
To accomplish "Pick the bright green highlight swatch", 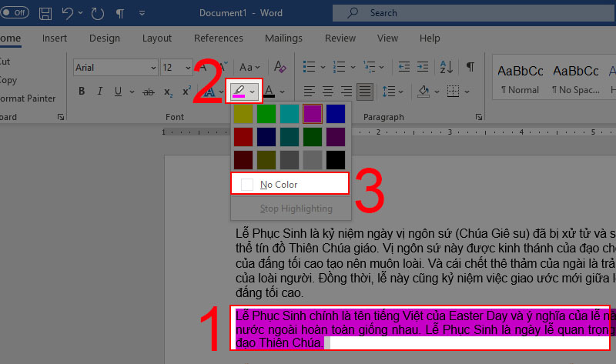I will (x=266, y=114).
